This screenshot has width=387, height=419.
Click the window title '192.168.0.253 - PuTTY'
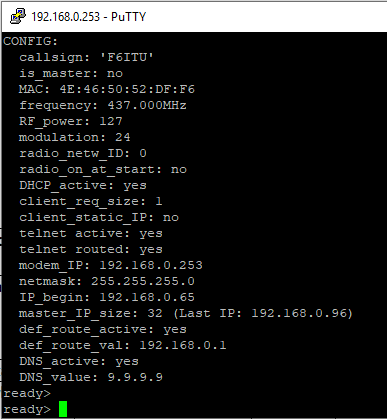(89, 17)
